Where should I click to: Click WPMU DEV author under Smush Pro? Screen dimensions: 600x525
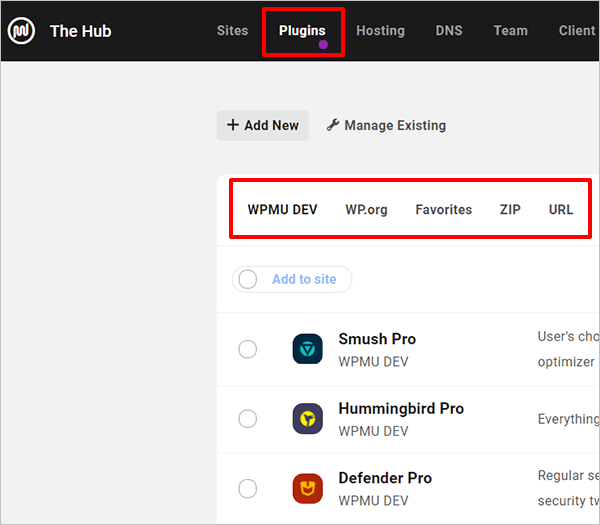(373, 362)
